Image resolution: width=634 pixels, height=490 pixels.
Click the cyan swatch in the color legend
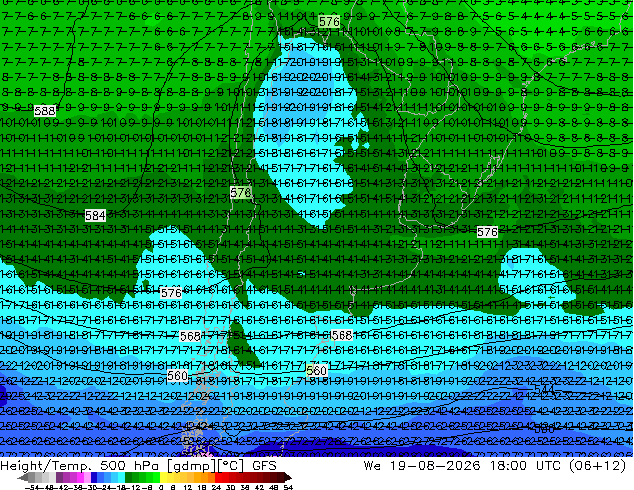tap(121, 477)
